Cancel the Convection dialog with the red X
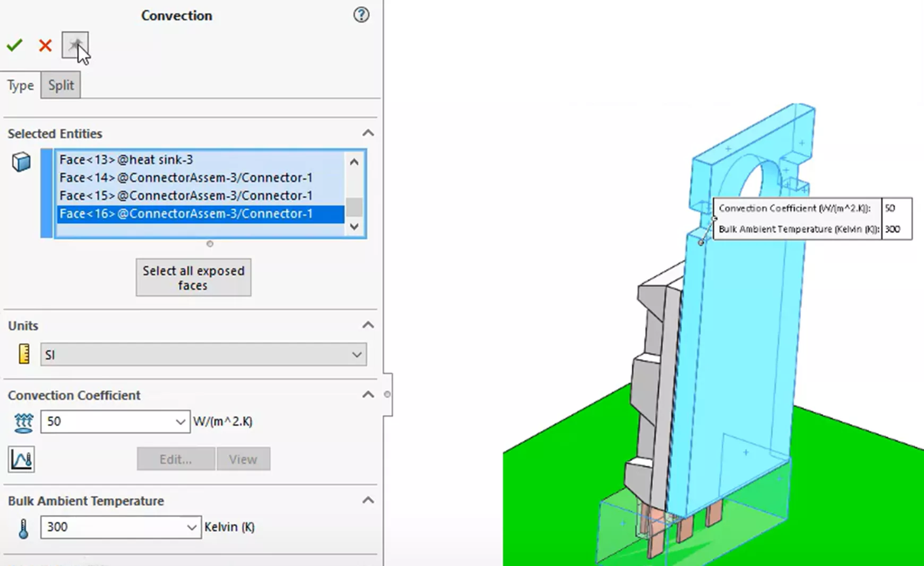 45,45
